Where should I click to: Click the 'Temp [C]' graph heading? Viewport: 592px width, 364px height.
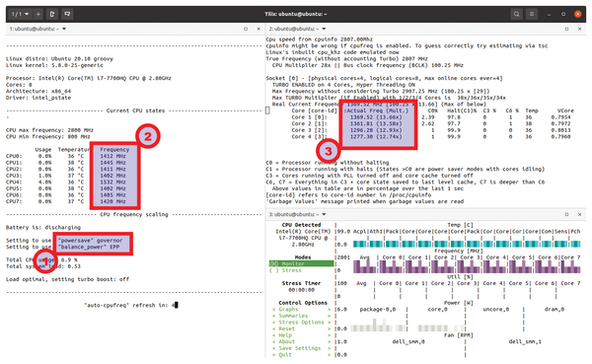coord(460,225)
